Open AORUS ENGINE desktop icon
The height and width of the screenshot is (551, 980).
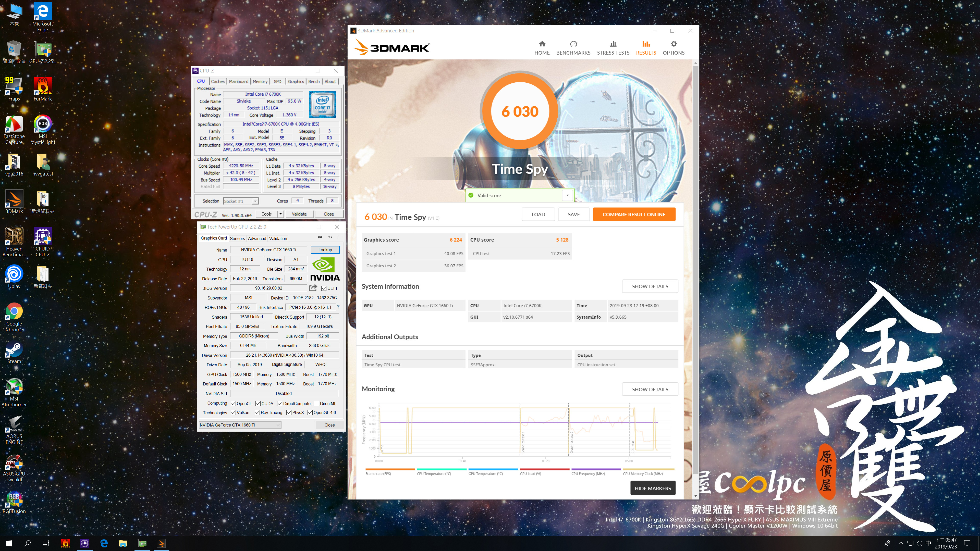[x=14, y=430]
